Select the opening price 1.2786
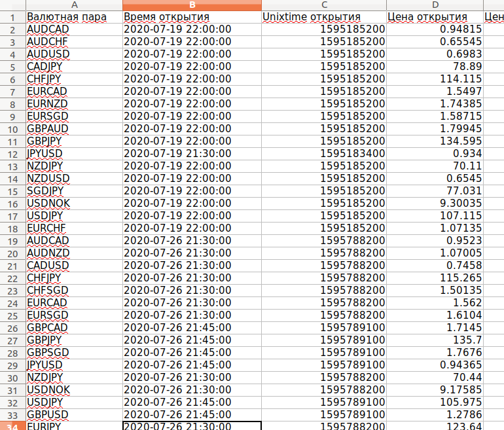 [x=435, y=415]
